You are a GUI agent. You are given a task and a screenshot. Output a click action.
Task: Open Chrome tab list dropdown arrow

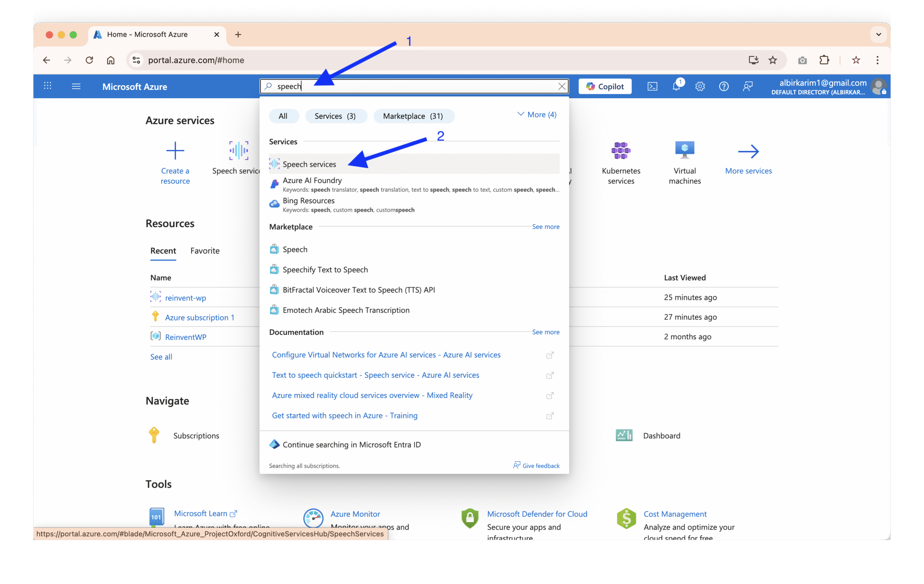point(878,35)
